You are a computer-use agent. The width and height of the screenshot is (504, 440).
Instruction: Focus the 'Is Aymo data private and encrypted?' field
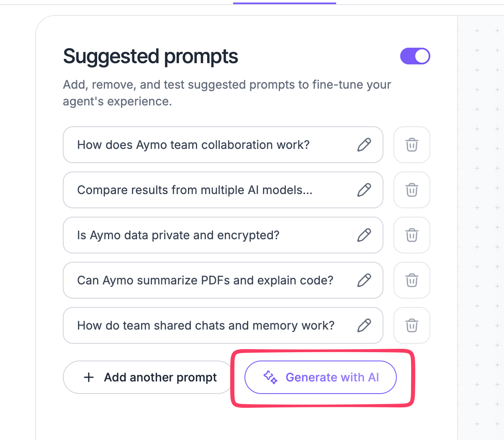(x=223, y=235)
